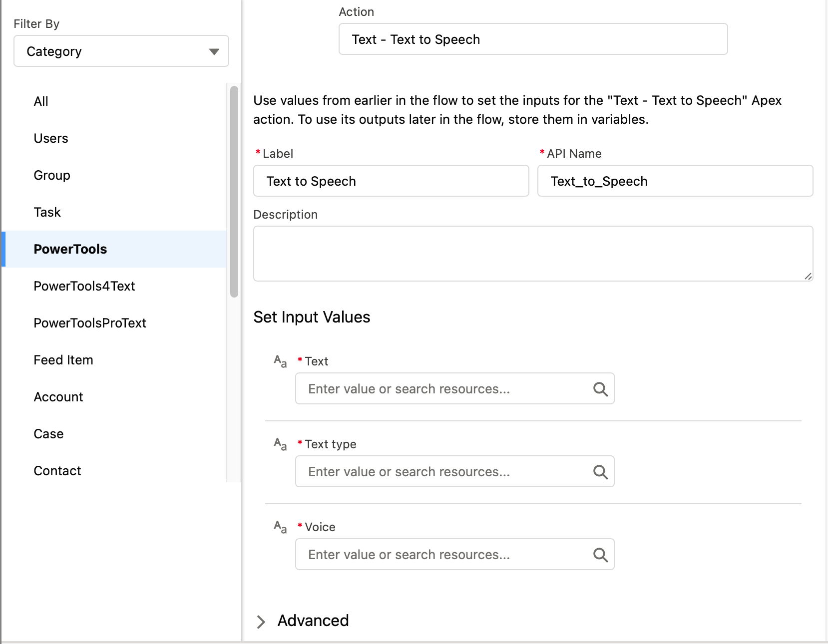Click inside the Label field

pos(391,181)
